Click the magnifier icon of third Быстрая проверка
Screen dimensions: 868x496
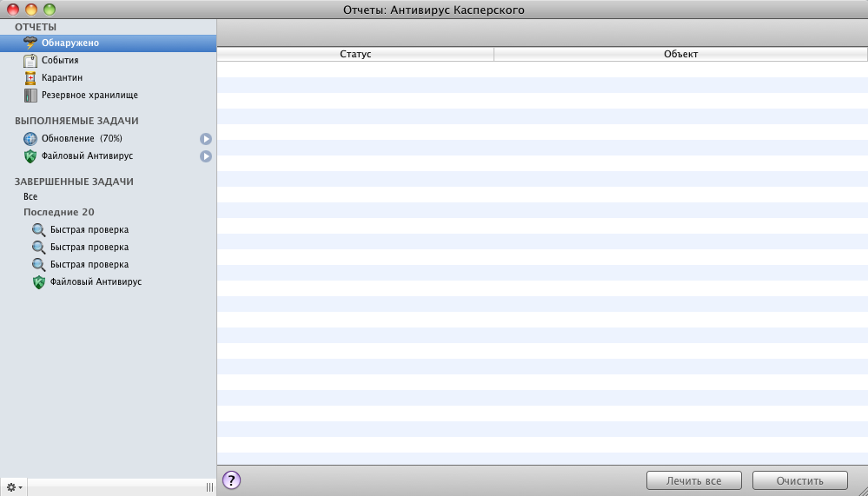click(39, 265)
